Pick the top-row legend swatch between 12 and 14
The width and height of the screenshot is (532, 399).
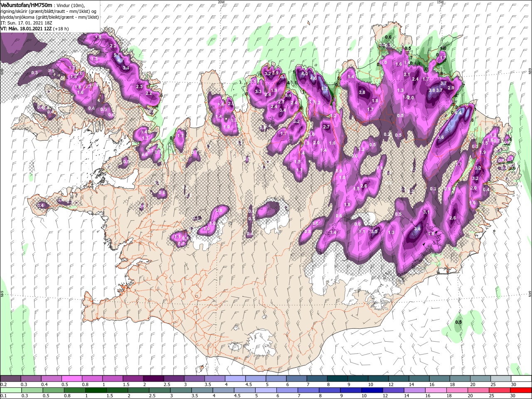pyautogui.click(x=398, y=379)
